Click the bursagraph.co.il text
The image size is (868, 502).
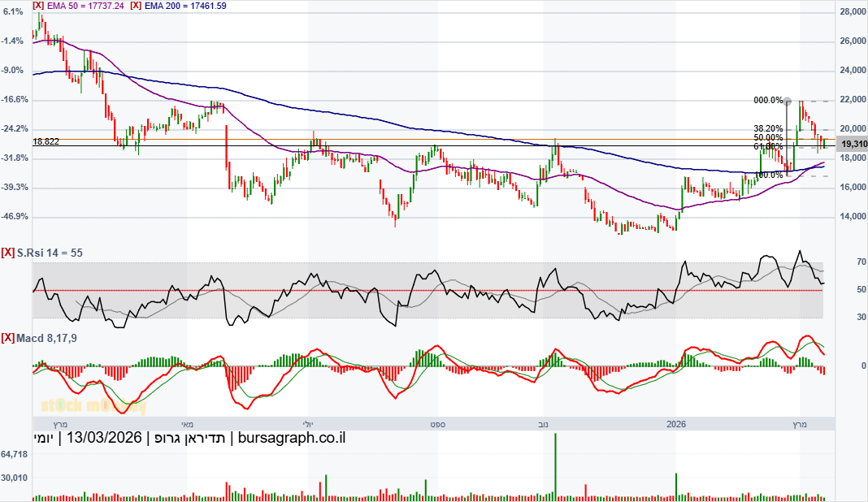pos(292,438)
